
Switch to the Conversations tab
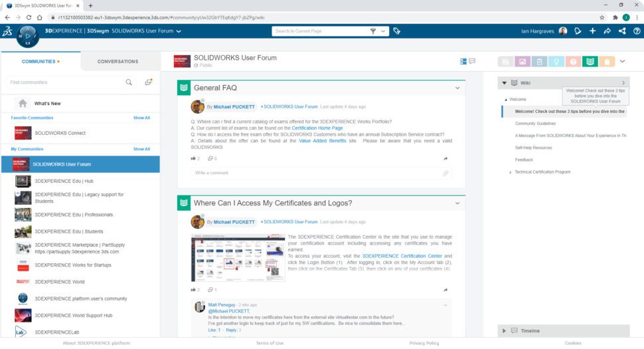pos(118,62)
